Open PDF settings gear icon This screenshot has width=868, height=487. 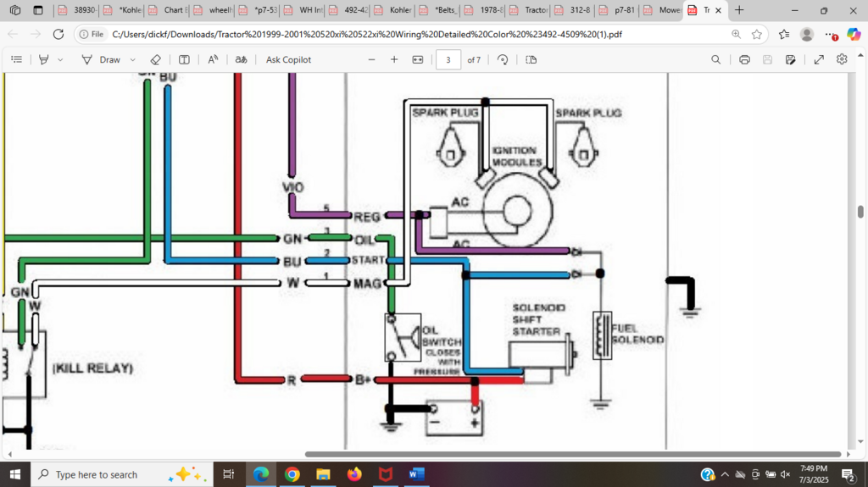tap(842, 60)
